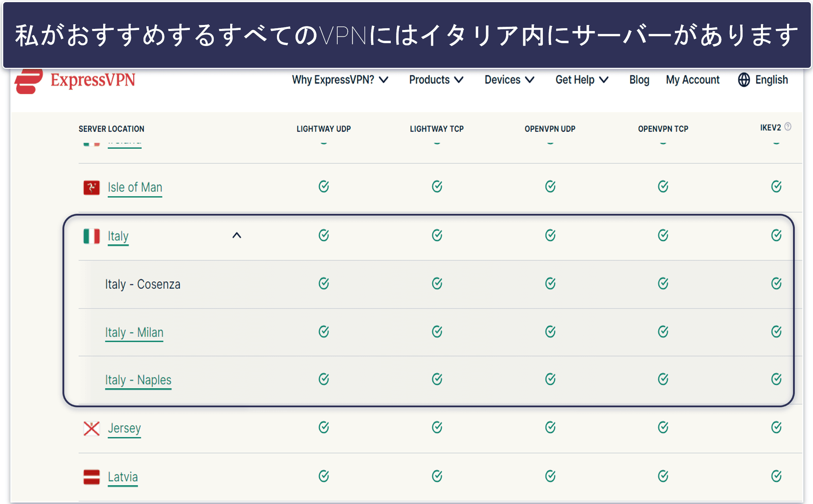
Task: Click Cosenza Lightway UDP checkmark
Action: 324,283
